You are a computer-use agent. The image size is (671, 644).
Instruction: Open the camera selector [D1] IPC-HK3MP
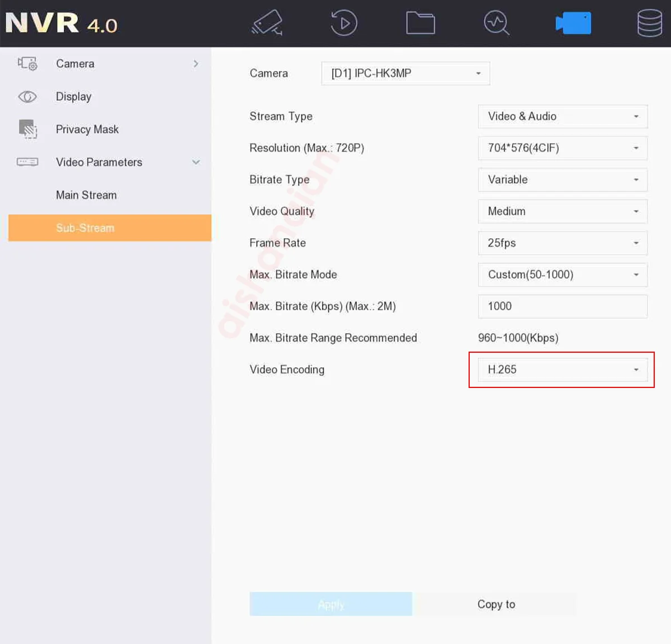pos(405,73)
